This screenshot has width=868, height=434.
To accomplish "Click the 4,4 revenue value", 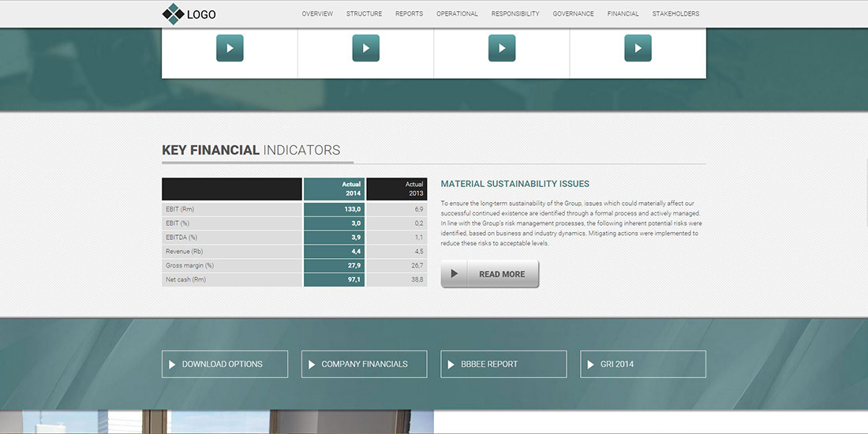I will (356, 251).
